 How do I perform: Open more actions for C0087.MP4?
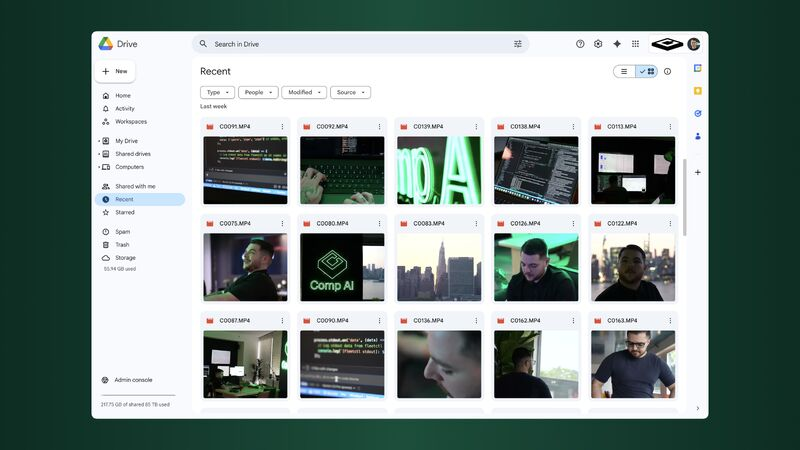pos(282,320)
